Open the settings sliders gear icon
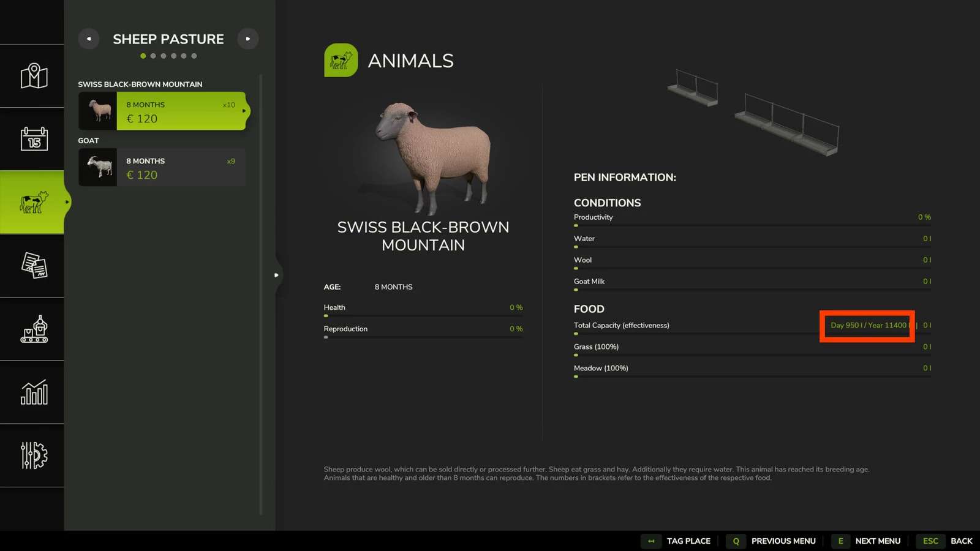The image size is (980, 551). point(34,455)
